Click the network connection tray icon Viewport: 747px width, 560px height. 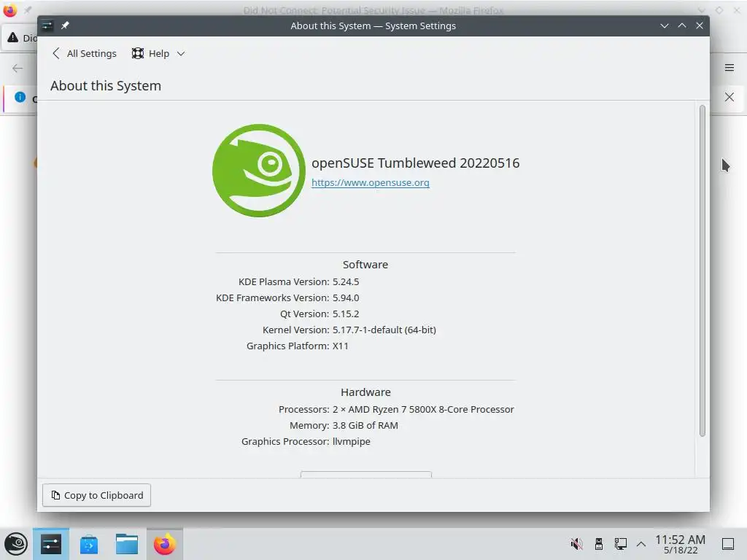click(x=620, y=544)
